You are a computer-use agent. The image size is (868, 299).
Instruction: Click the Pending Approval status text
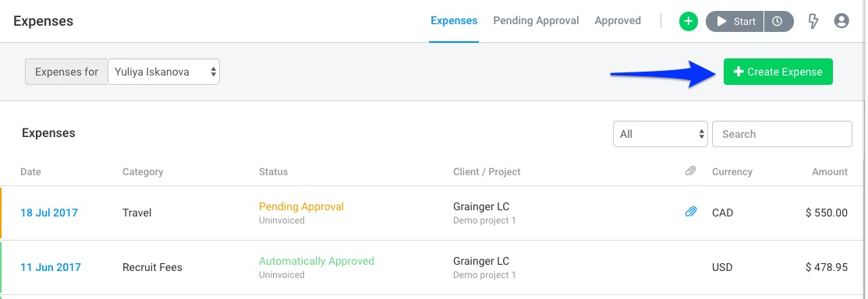coord(301,206)
